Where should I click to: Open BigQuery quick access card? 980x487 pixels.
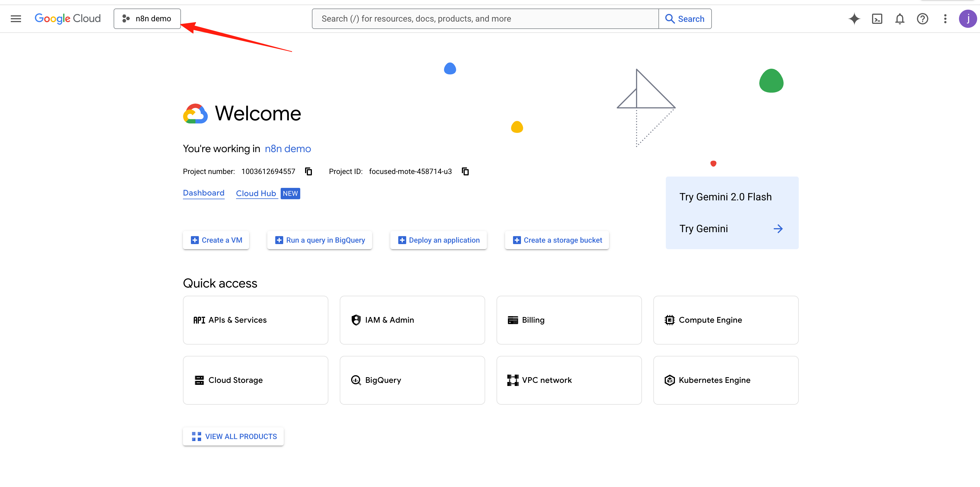pos(412,380)
